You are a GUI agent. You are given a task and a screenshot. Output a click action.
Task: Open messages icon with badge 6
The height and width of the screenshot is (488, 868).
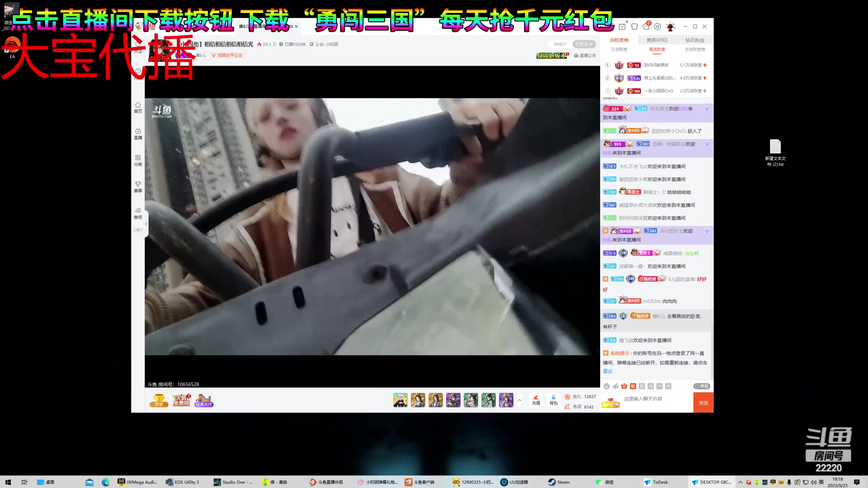pyautogui.click(x=646, y=26)
